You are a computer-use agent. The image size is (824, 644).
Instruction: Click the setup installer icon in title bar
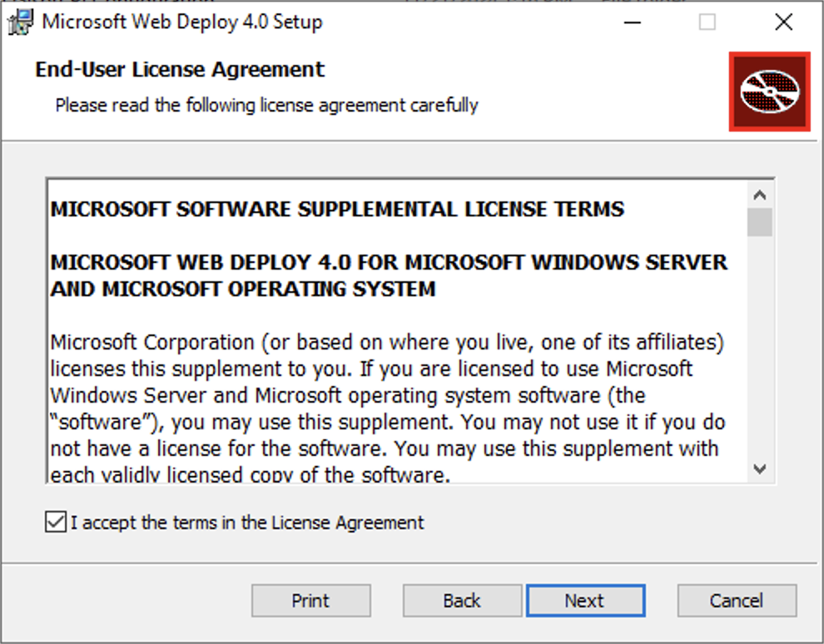tap(21, 22)
